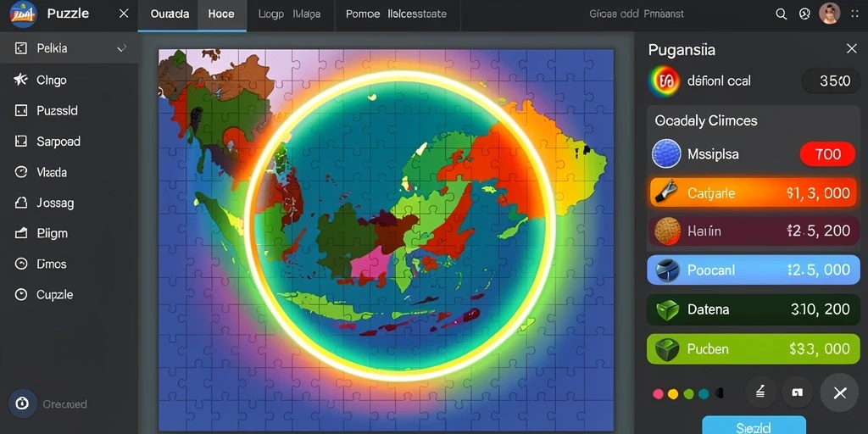Click the Dmos clock icon
The width and height of the screenshot is (868, 434).
[x=20, y=264]
